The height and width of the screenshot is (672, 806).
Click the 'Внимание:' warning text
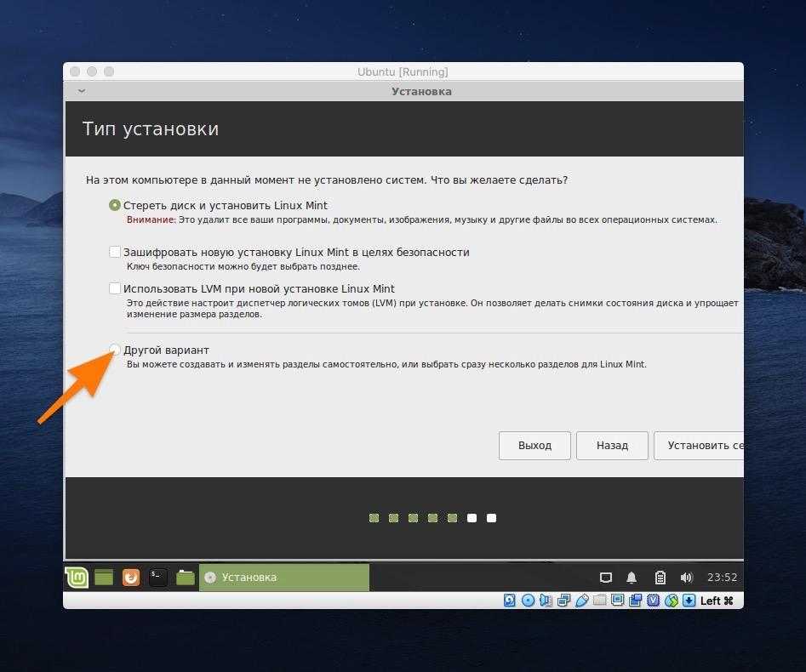pyautogui.click(x=151, y=219)
